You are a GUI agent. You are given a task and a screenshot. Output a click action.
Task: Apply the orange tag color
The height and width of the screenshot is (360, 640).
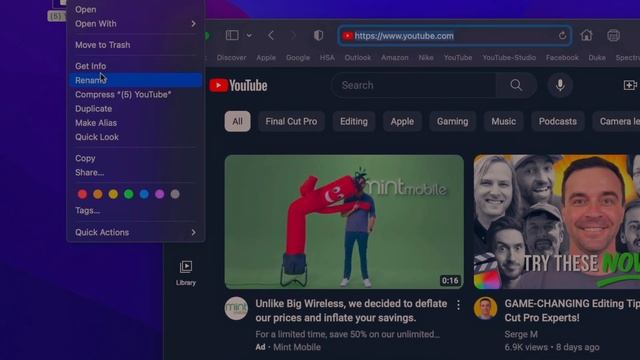click(x=98, y=194)
